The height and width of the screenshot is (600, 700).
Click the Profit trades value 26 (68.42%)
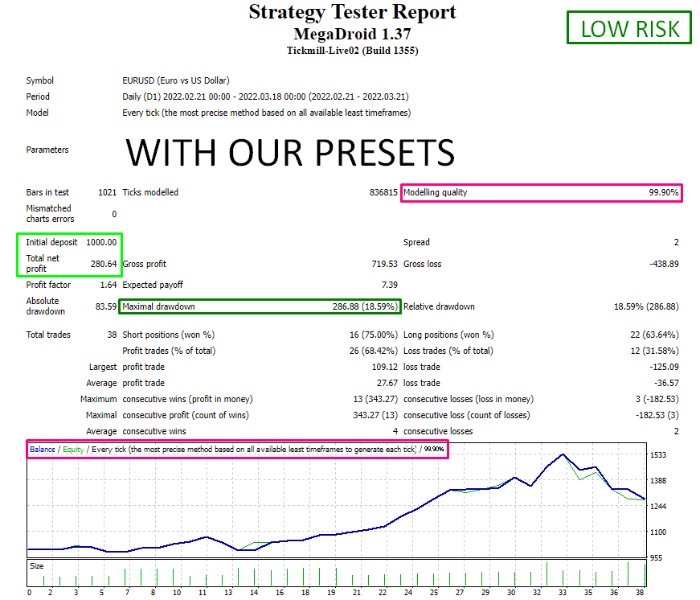click(x=373, y=351)
